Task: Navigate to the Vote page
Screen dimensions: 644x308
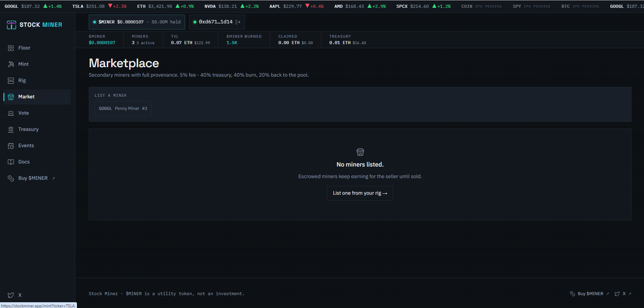Action: pyautogui.click(x=37, y=113)
